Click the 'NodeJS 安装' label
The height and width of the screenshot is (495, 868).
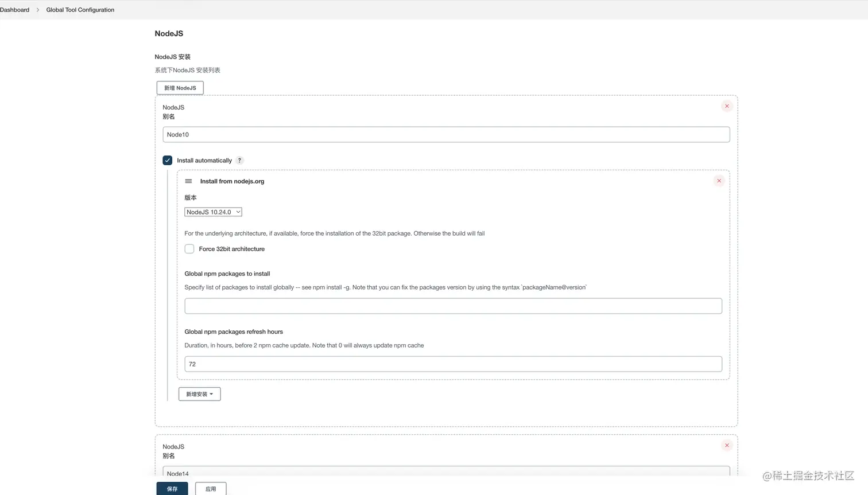(x=172, y=57)
